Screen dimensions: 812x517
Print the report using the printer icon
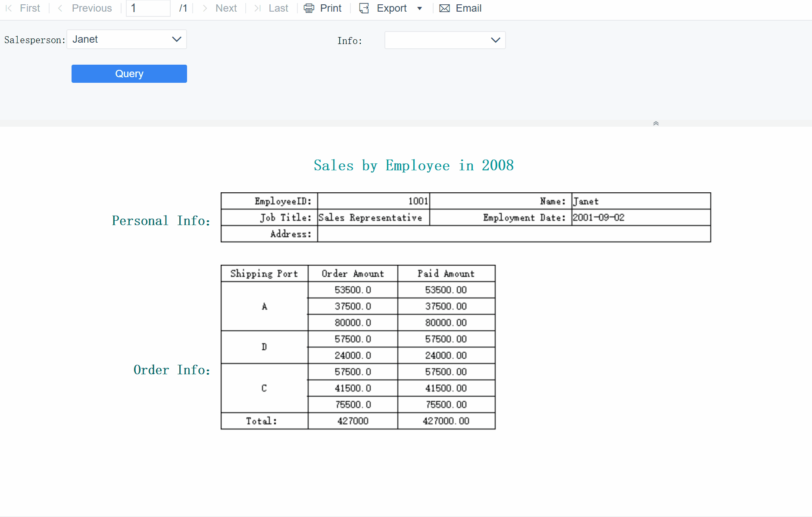click(309, 8)
